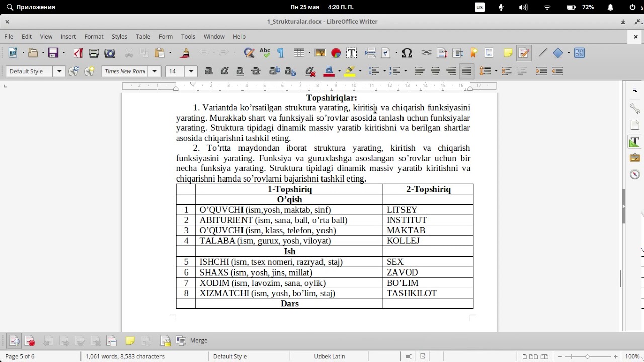644x362 pixels.
Task: Toggle underline formatting
Action: coord(240,71)
